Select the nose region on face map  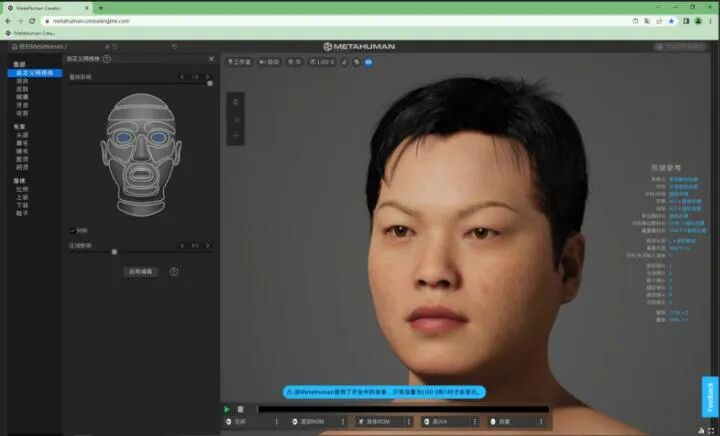[141, 150]
